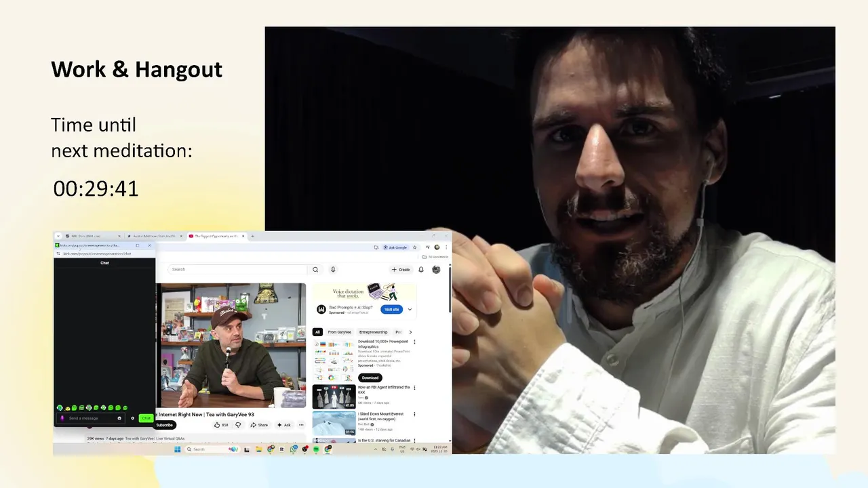868x488 pixels.
Task: Open the YouTube account avatar menu
Action: pyautogui.click(x=436, y=270)
